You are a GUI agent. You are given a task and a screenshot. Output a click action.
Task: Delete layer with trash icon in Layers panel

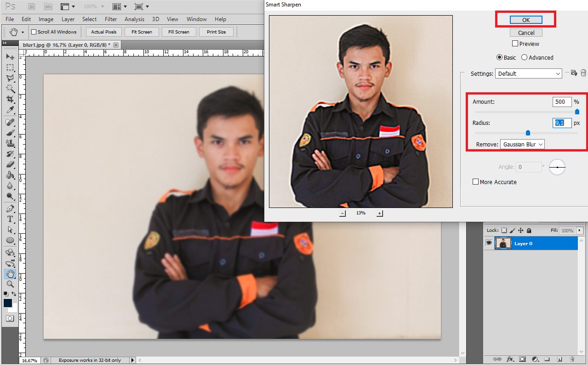[x=572, y=359]
